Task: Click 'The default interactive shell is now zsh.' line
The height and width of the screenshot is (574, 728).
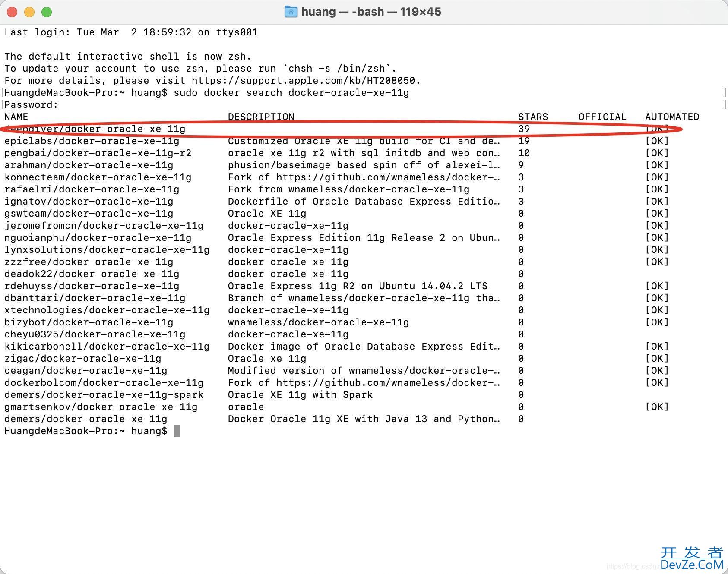Action: pos(128,56)
